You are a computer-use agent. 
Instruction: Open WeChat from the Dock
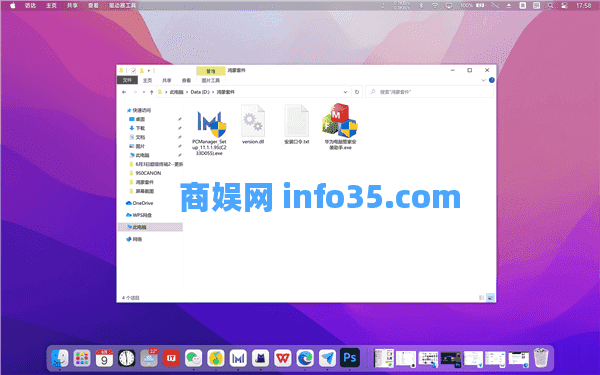click(193, 359)
